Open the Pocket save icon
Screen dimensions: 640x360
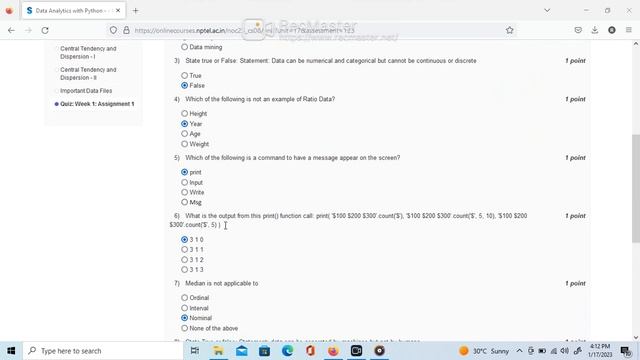click(578, 30)
